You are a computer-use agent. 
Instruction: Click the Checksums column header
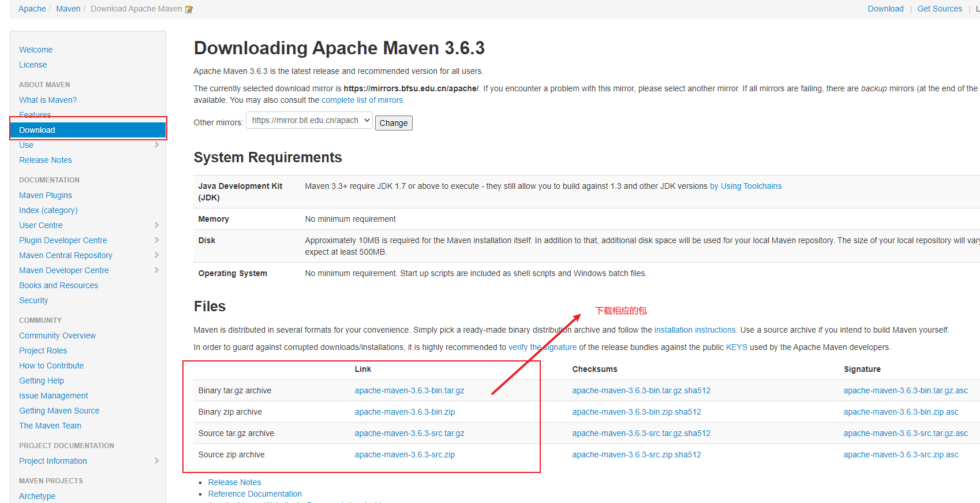coord(595,369)
